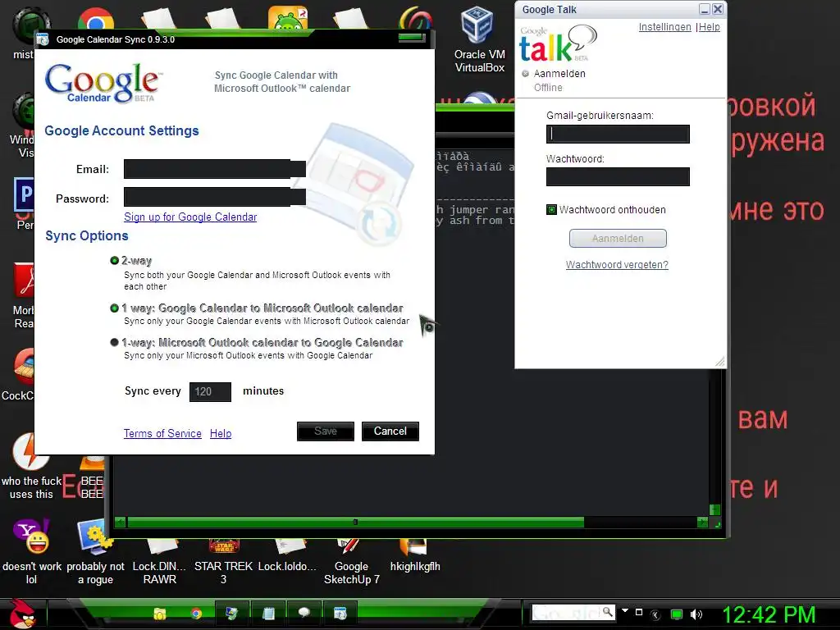Screen dimensions: 840x630
Task: Focus the Gmail-gebruikersnaam field
Action: pos(618,134)
